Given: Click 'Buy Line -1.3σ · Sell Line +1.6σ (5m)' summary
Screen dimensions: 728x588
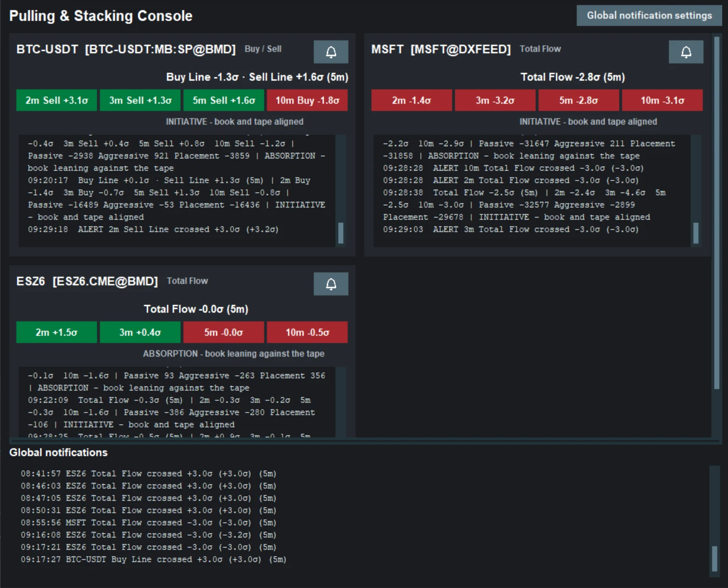Looking at the screenshot, I should click(x=257, y=77).
